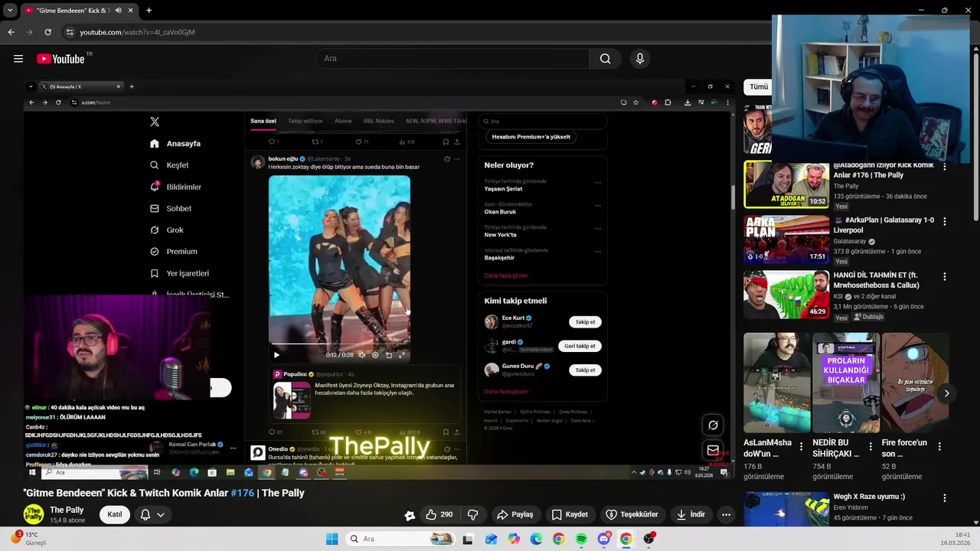Open options for NEDİR BU SİHİRÇAKI short
The width and height of the screenshot is (980, 551).
(x=870, y=446)
